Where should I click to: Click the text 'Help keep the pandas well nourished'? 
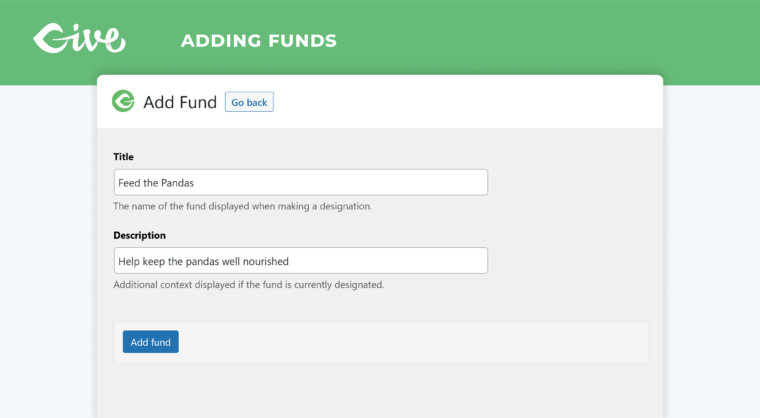pos(204,261)
